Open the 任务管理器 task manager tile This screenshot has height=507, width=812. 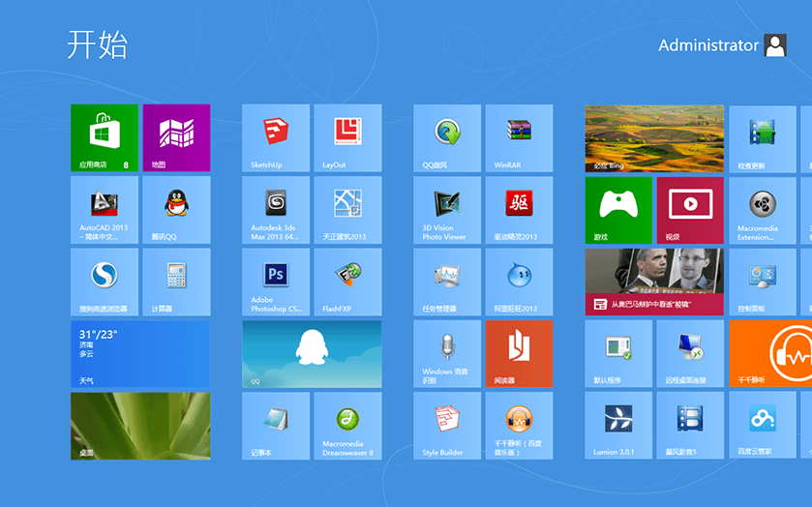pos(447,282)
